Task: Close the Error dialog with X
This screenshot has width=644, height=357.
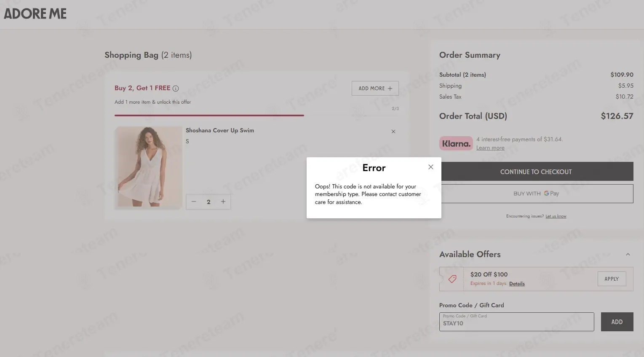Action: pyautogui.click(x=430, y=167)
